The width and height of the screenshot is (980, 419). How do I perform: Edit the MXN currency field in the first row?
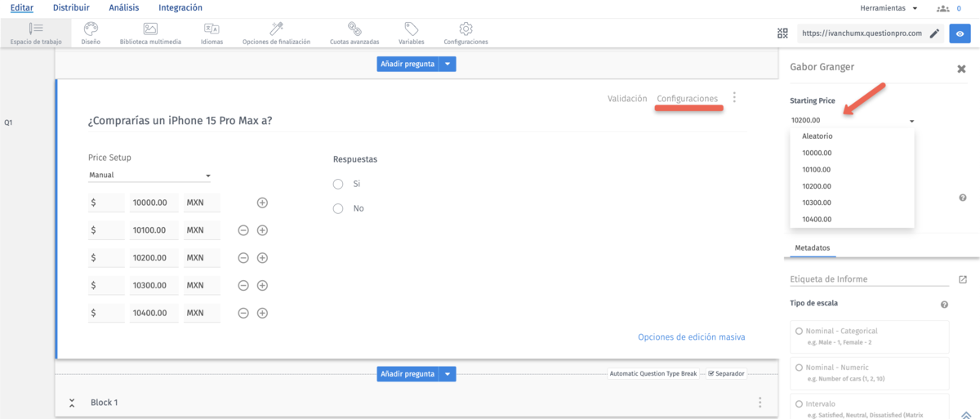pos(202,203)
